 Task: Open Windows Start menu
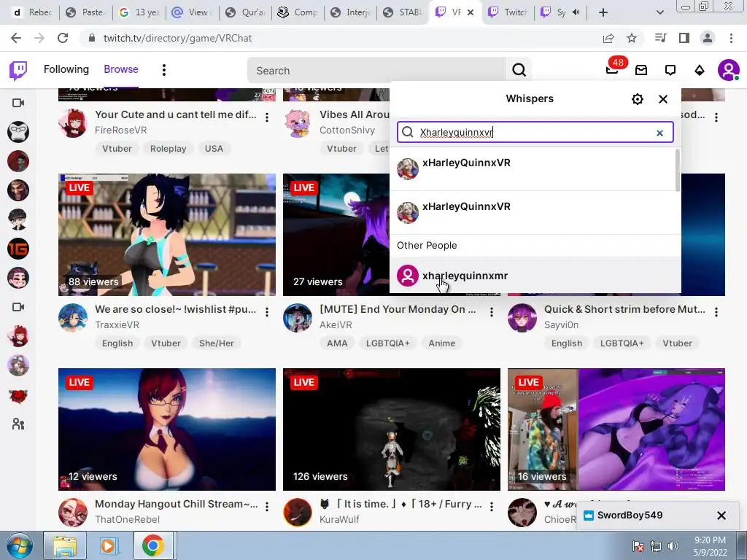coord(19,545)
